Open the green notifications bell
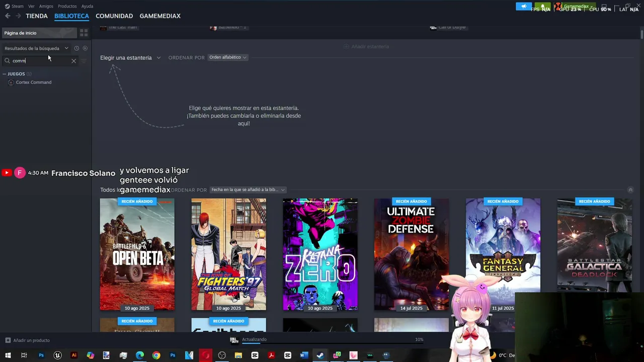The height and width of the screenshot is (362, 644). click(x=543, y=7)
